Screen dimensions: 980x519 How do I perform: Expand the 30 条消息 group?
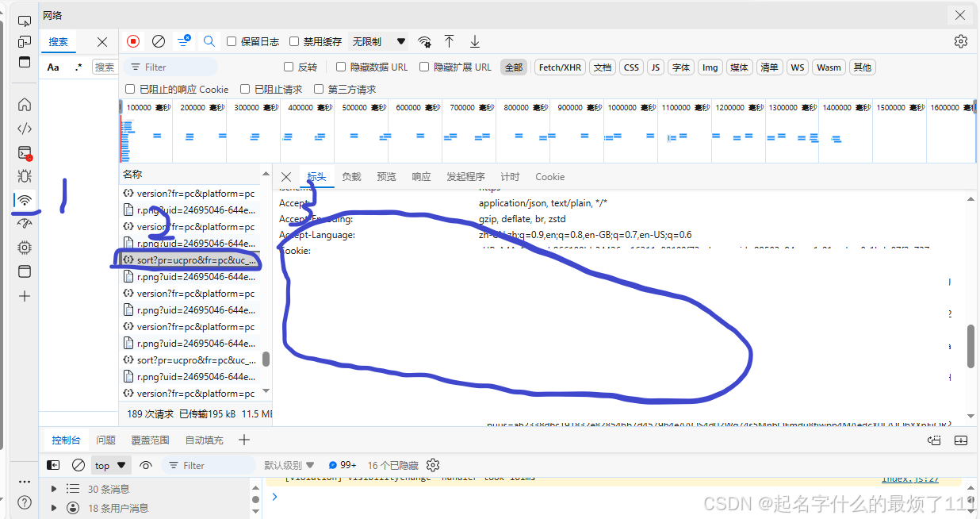point(54,489)
